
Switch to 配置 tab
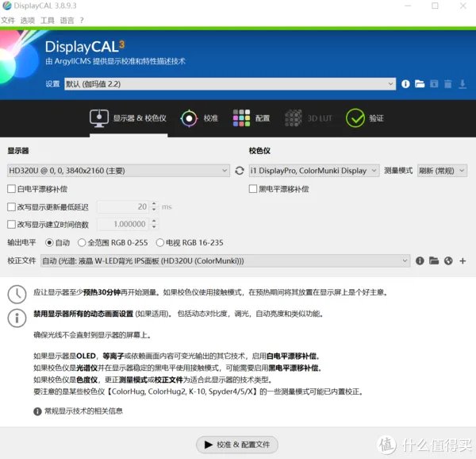pos(251,118)
